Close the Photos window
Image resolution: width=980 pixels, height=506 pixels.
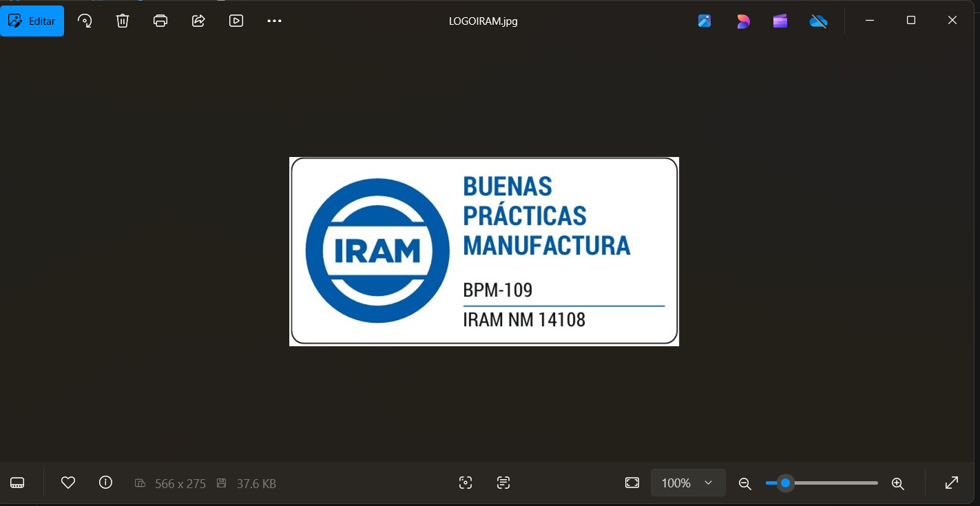point(952,21)
